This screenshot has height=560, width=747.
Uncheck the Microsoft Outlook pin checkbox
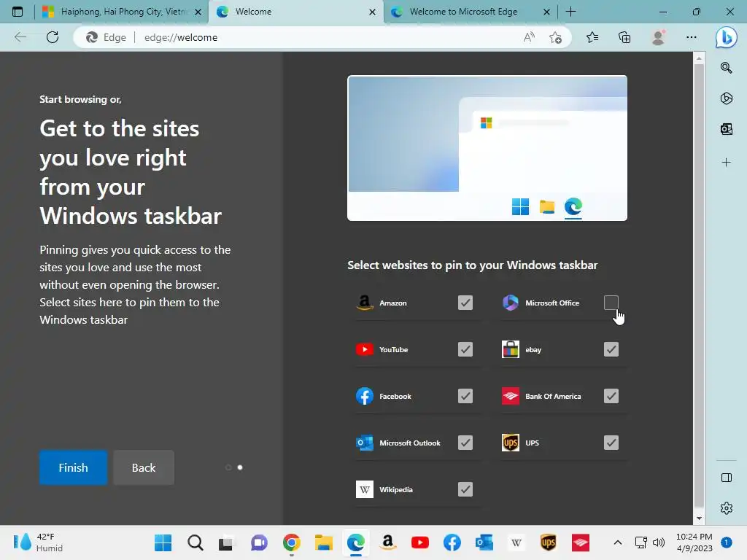click(465, 443)
